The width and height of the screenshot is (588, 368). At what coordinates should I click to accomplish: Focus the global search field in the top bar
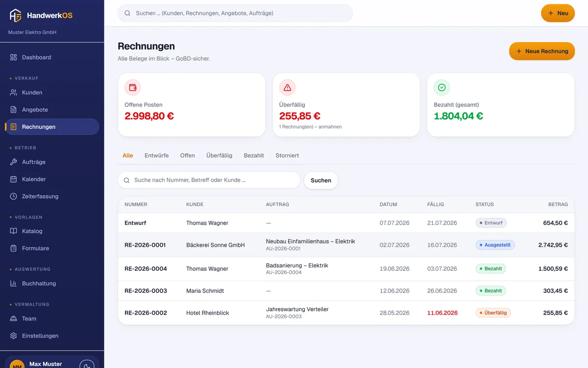tap(235, 13)
